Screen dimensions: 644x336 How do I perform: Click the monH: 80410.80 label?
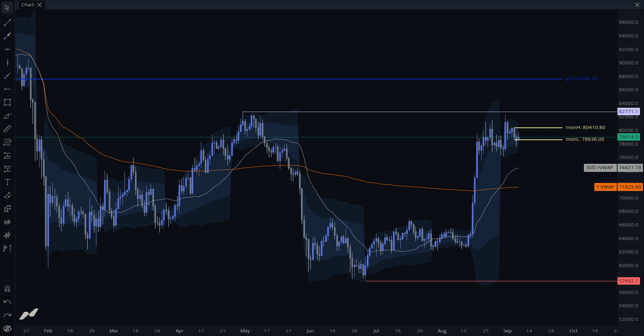click(585, 128)
